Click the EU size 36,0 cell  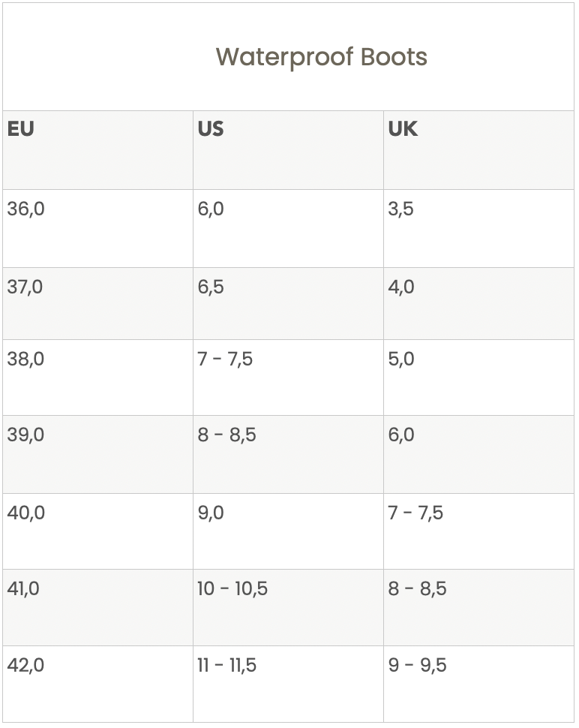[26, 209]
